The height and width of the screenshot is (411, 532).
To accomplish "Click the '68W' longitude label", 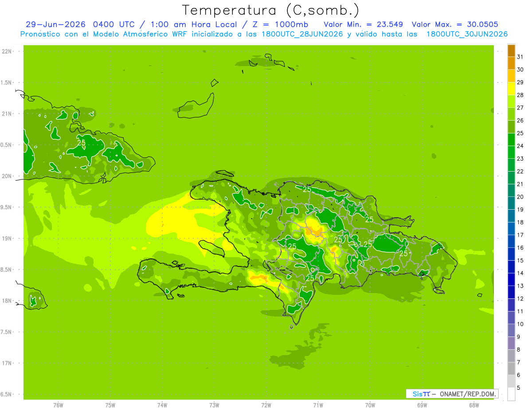I will coord(474,405).
